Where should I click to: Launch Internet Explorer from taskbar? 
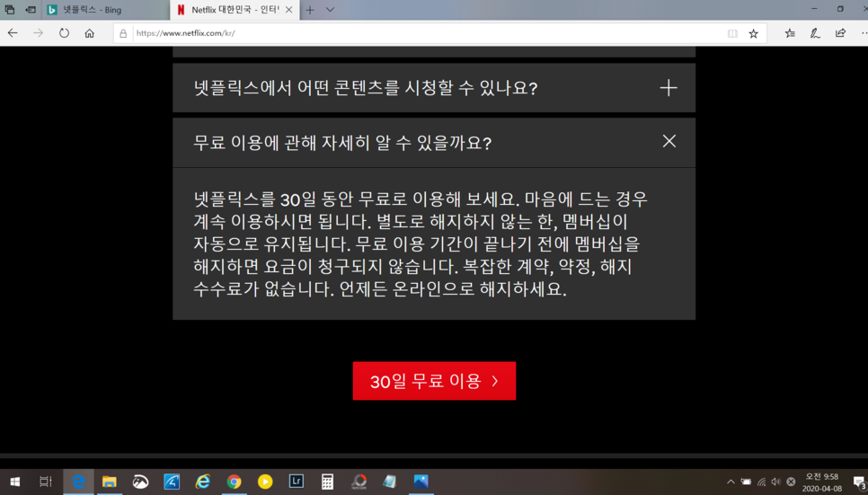pos(202,482)
